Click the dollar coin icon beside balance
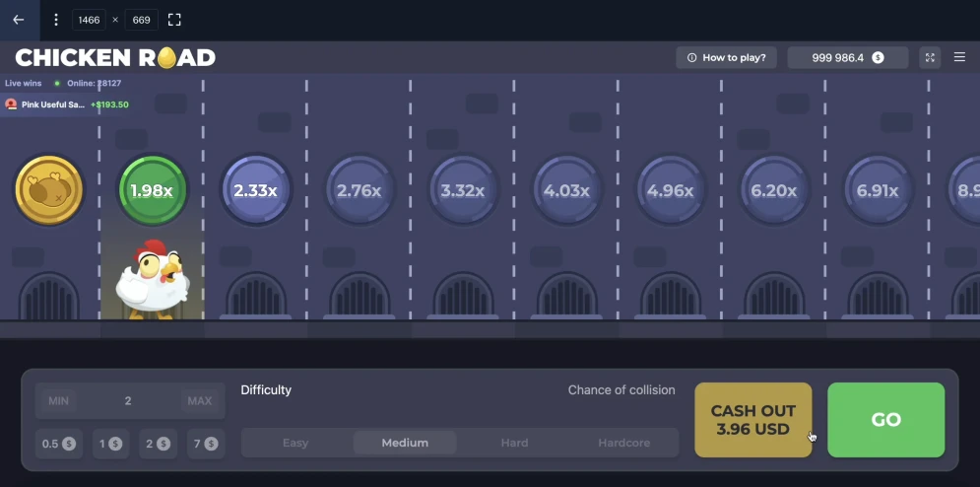Screen dimensions: 980x487 [879, 57]
